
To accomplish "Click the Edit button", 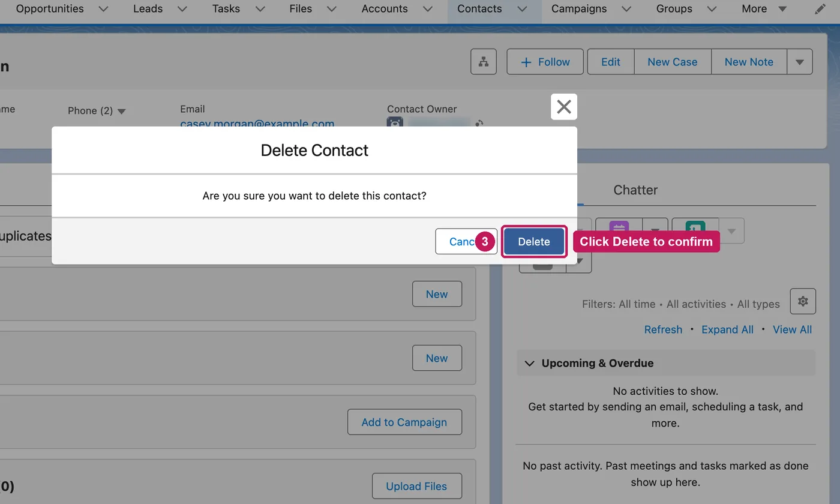I will 611,62.
